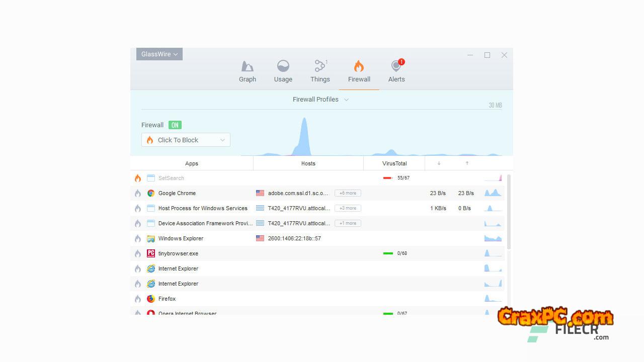Click the Firefox app icon

(x=151, y=299)
